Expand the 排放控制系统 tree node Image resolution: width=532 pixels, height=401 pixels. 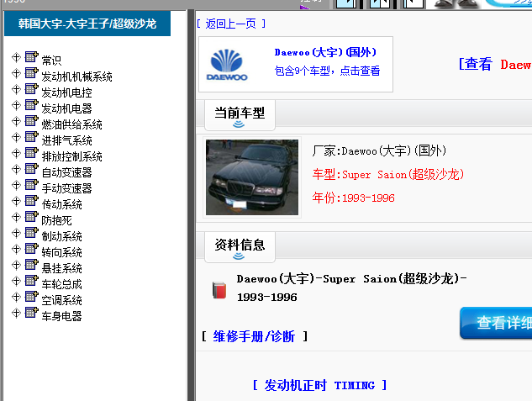(x=16, y=153)
